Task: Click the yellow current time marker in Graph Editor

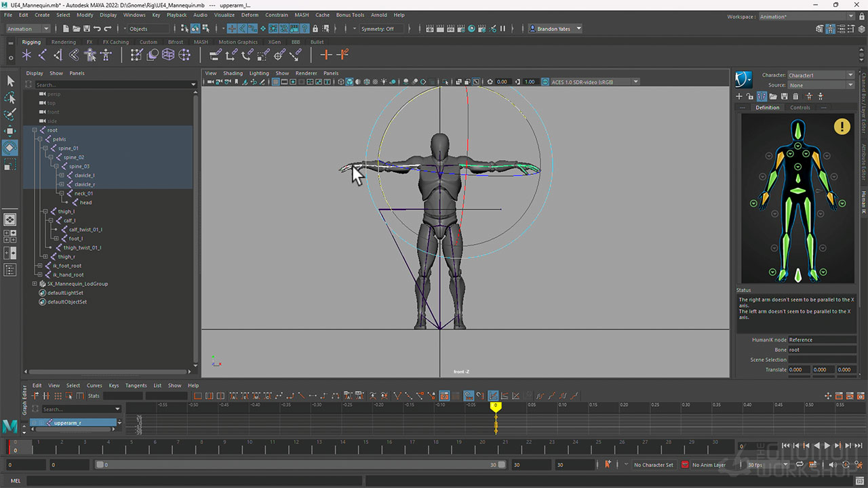Action: click(496, 406)
